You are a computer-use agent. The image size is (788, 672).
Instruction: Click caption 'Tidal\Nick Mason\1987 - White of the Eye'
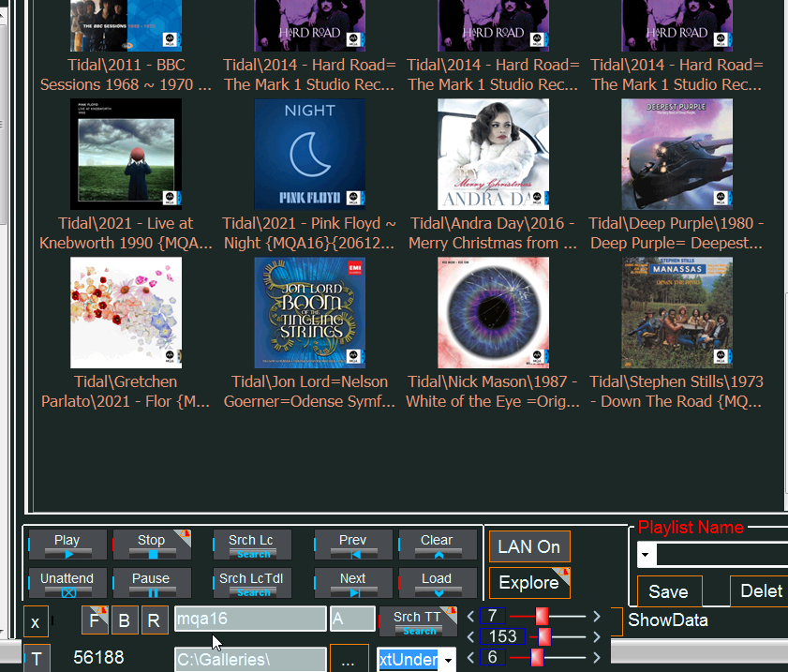[493, 391]
